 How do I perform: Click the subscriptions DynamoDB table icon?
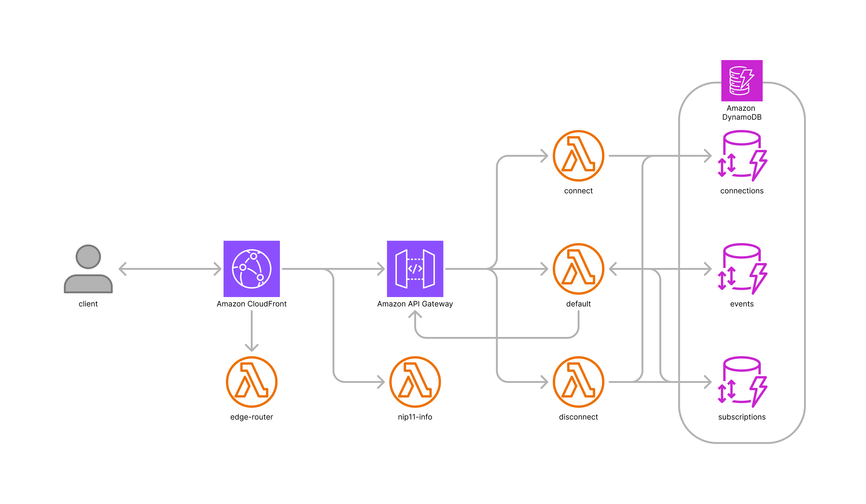click(x=742, y=382)
